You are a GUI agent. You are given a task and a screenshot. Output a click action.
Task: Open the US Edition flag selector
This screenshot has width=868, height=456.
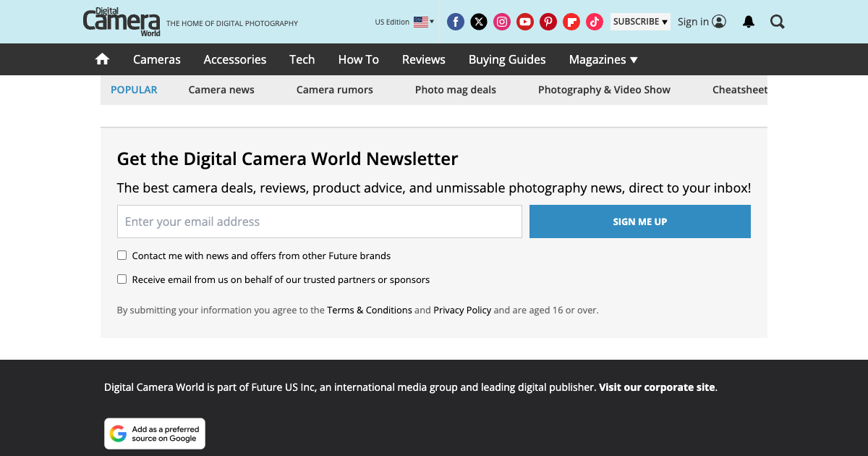pos(421,22)
